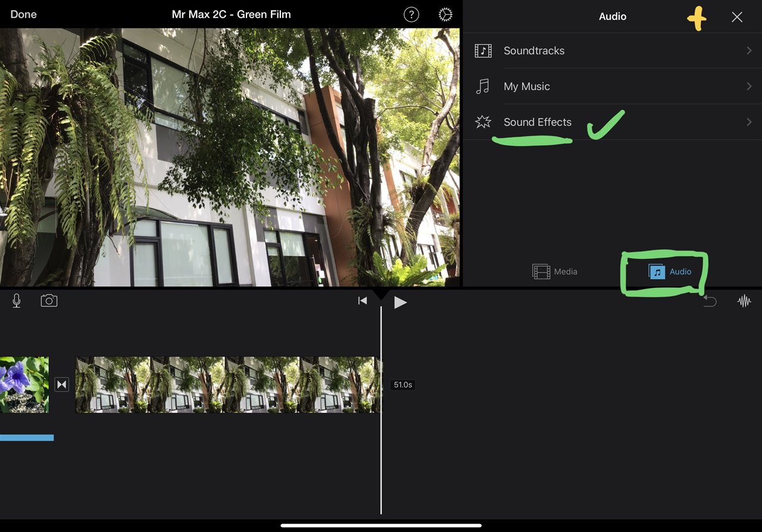
Task: Expand Sound Effects with its chevron
Action: (x=749, y=122)
